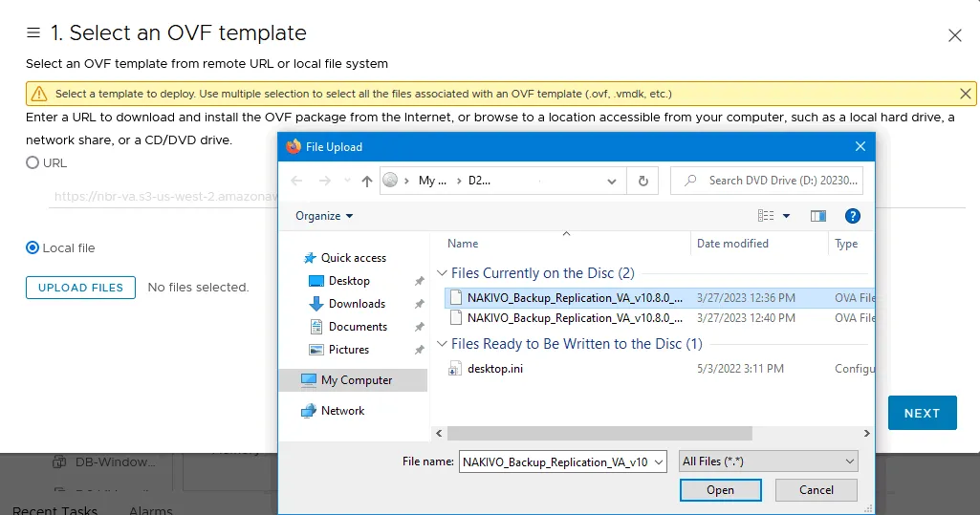Select the URL radio button
The height and width of the screenshot is (515, 980).
coord(33,163)
